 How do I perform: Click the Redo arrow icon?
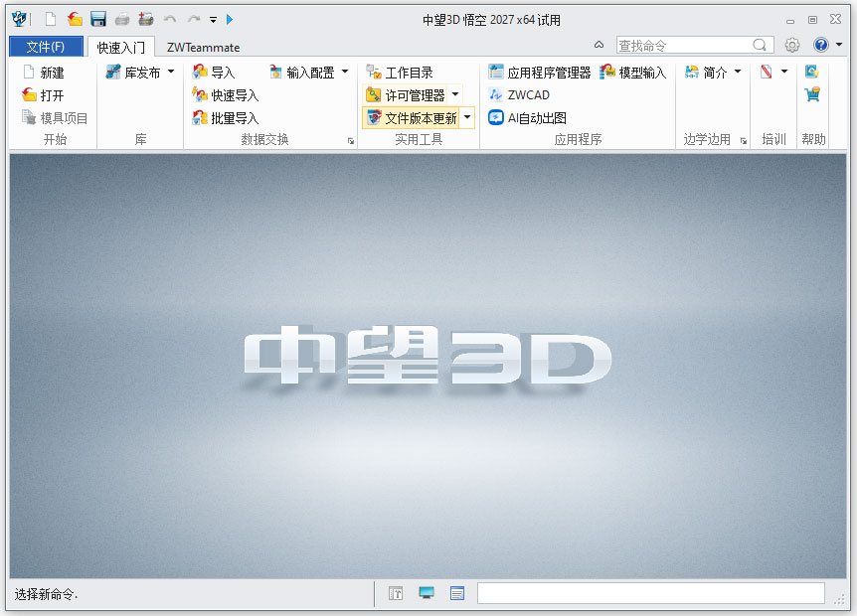194,20
